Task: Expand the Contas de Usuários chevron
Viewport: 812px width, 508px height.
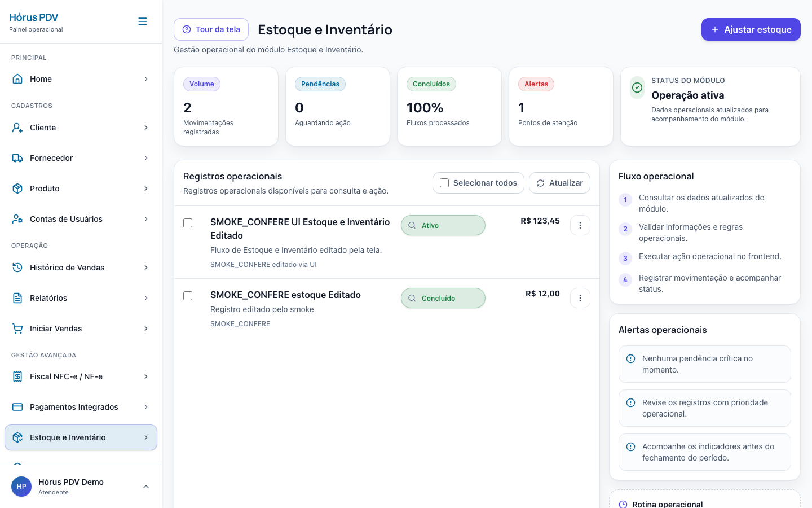Action: tap(146, 219)
